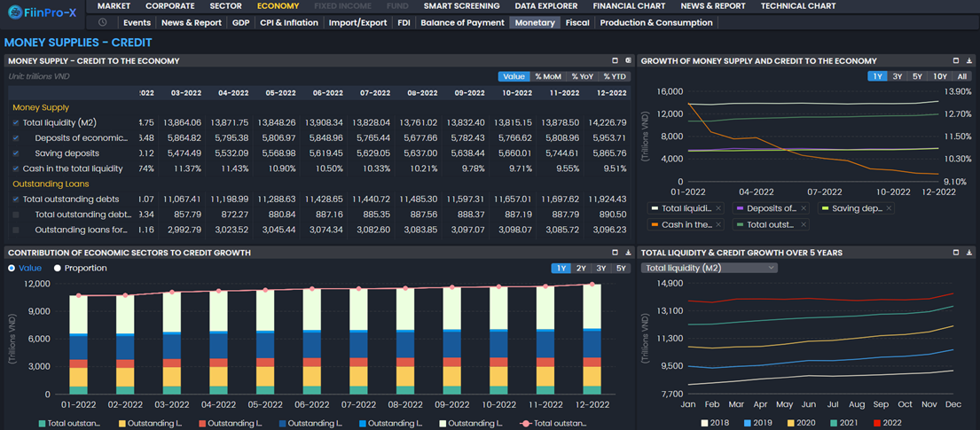Uncheck the Total liquidity (M2) row checkbox
The width and height of the screenshot is (980, 430).
point(16,123)
